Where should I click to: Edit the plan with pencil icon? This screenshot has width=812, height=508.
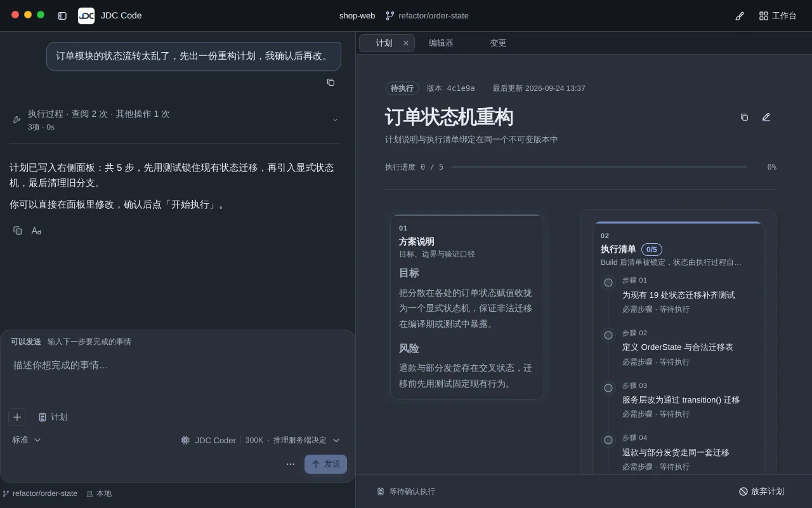pyautogui.click(x=766, y=117)
